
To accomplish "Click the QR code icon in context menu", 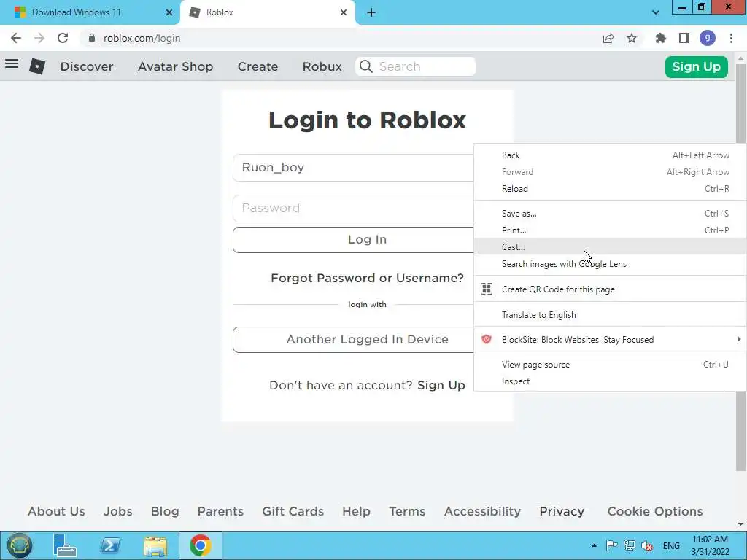I will [487, 289].
